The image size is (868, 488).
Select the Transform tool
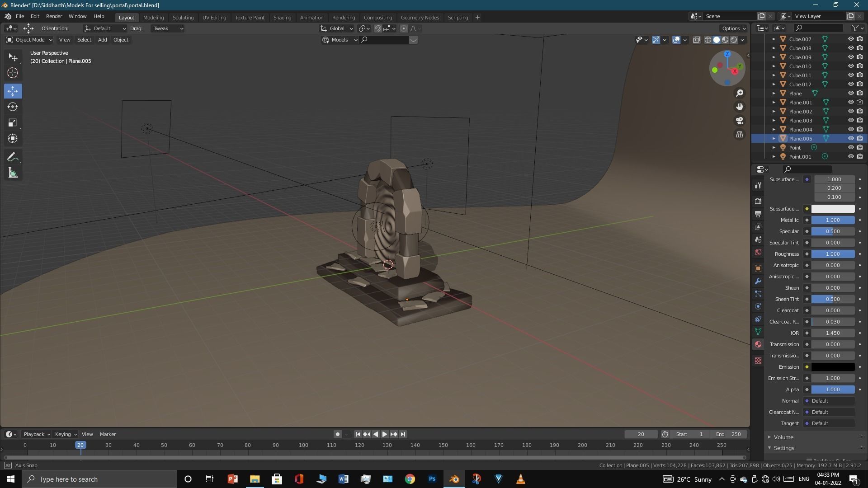pos(13,139)
